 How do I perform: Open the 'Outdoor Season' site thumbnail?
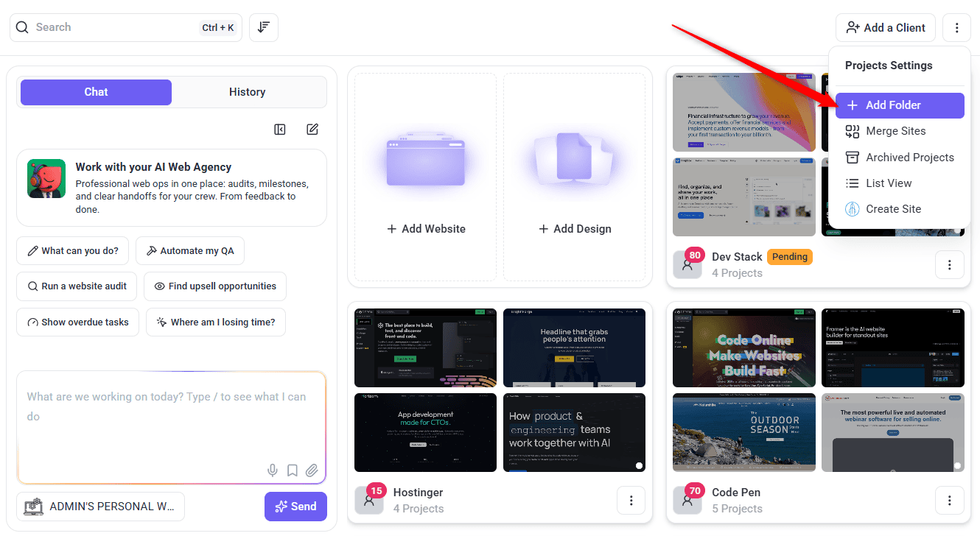744,432
